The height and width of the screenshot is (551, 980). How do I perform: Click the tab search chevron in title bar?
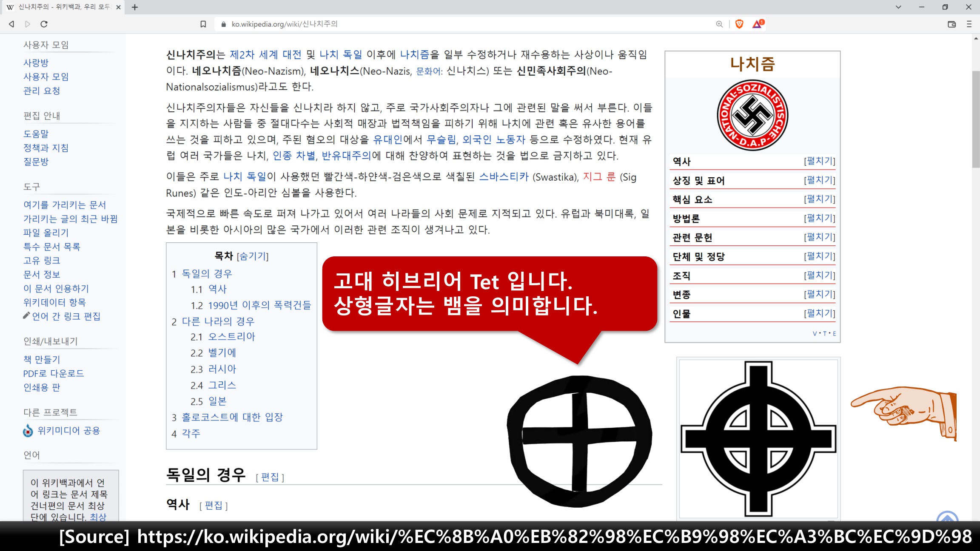[898, 7]
